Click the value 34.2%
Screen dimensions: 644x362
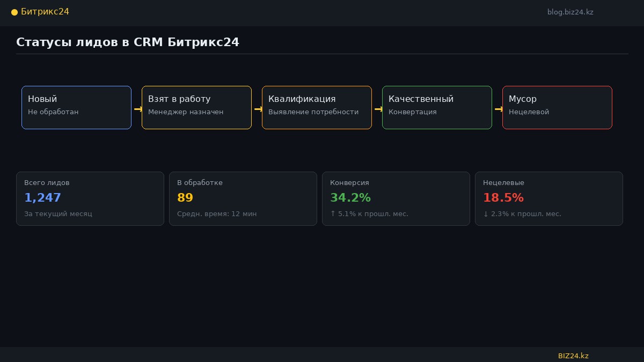[x=350, y=198]
